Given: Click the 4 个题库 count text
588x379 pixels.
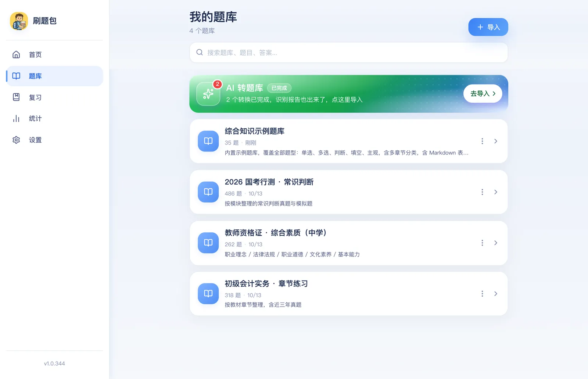Looking at the screenshot, I should click(x=202, y=31).
